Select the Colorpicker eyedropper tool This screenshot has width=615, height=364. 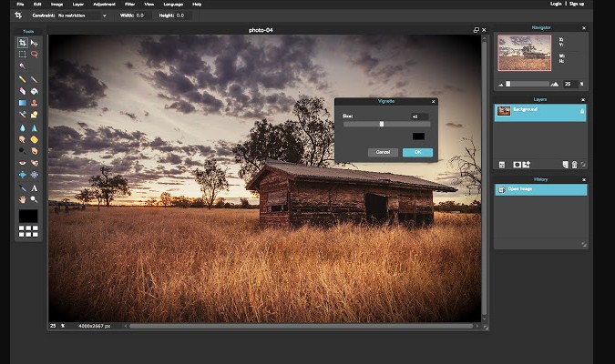pyautogui.click(x=23, y=188)
